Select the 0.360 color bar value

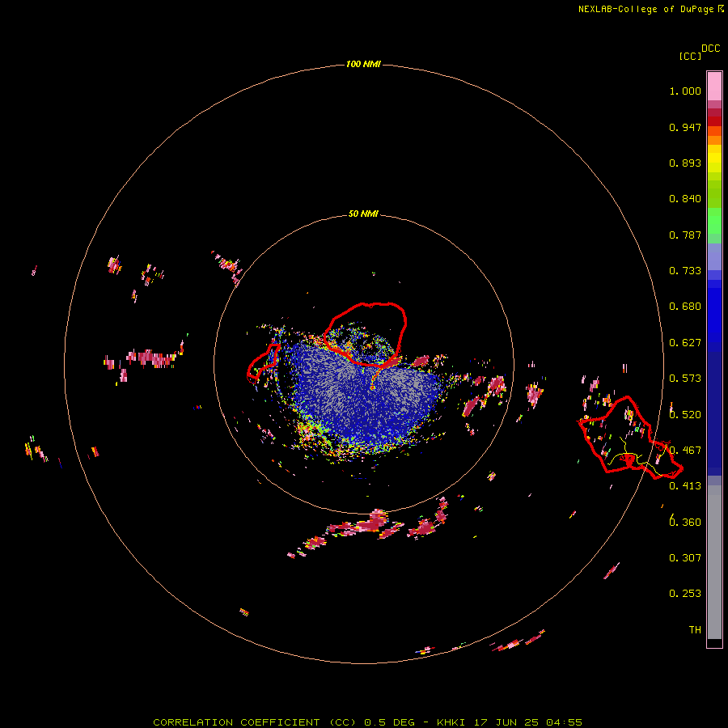pos(685,523)
